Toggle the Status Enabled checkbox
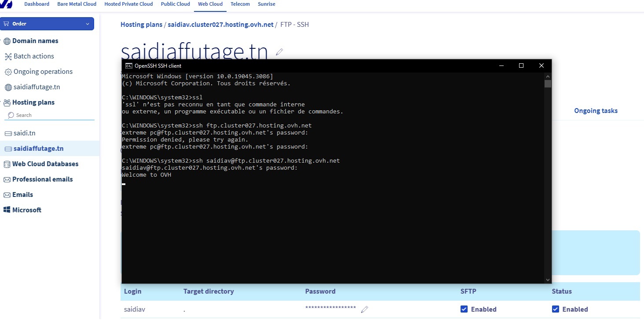 pyautogui.click(x=556, y=309)
